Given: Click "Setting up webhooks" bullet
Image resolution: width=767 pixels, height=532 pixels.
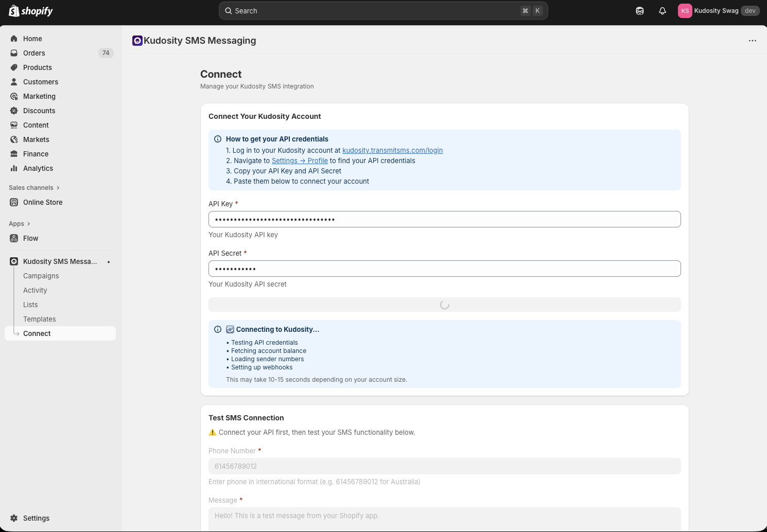Looking at the screenshot, I should coord(262,367).
